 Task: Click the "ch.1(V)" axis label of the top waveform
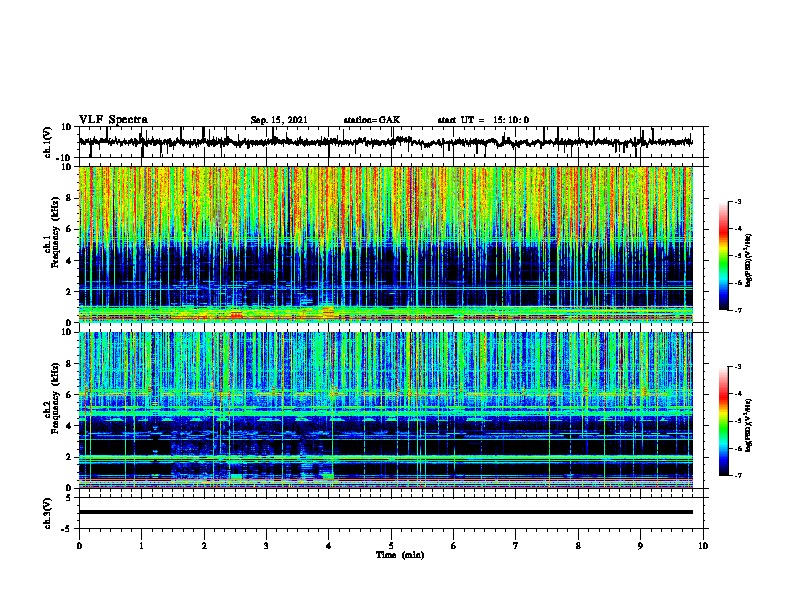pos(48,142)
